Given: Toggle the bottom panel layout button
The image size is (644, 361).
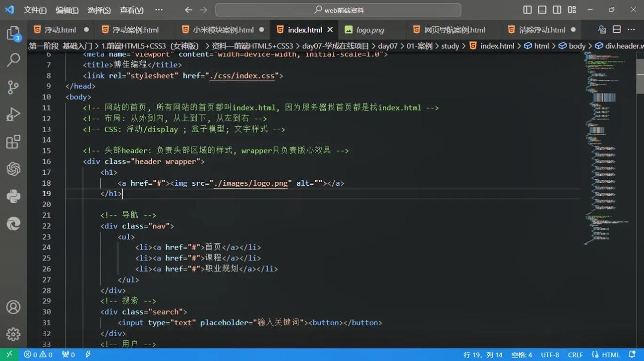Looking at the screenshot, I should click(x=542, y=10).
